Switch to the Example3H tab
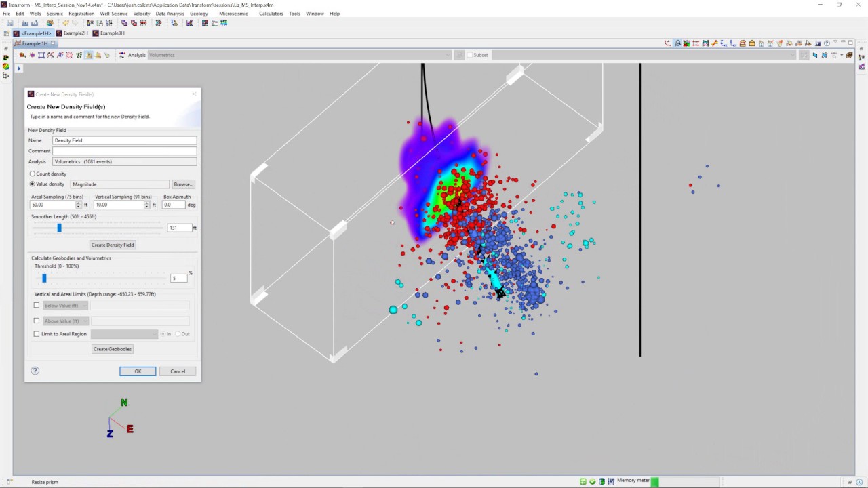 (x=109, y=33)
